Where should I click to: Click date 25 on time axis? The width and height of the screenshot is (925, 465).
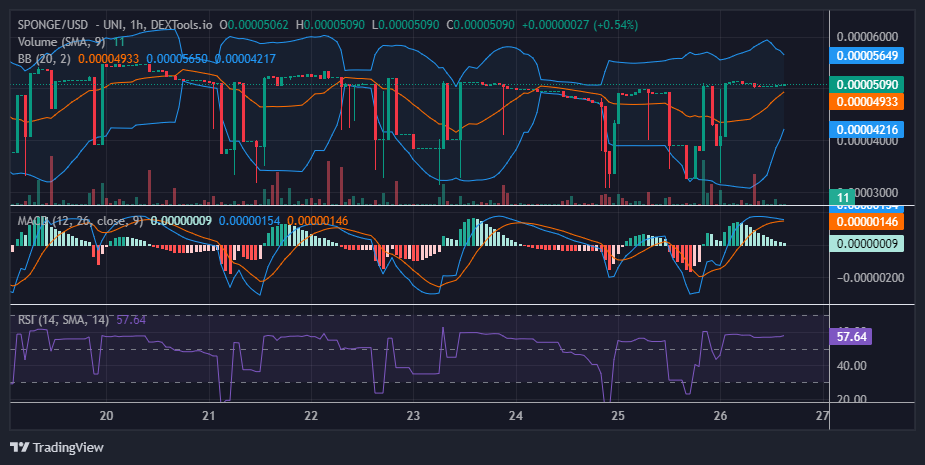coord(618,415)
